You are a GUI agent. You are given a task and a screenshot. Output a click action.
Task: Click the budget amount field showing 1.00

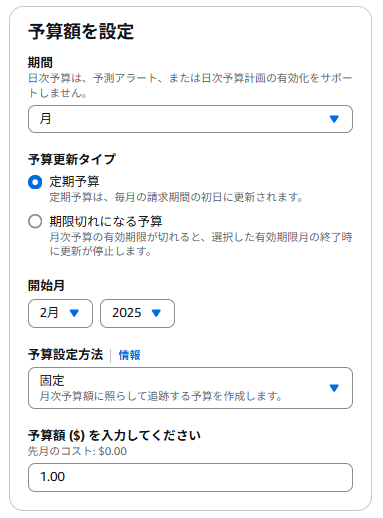coord(190,477)
